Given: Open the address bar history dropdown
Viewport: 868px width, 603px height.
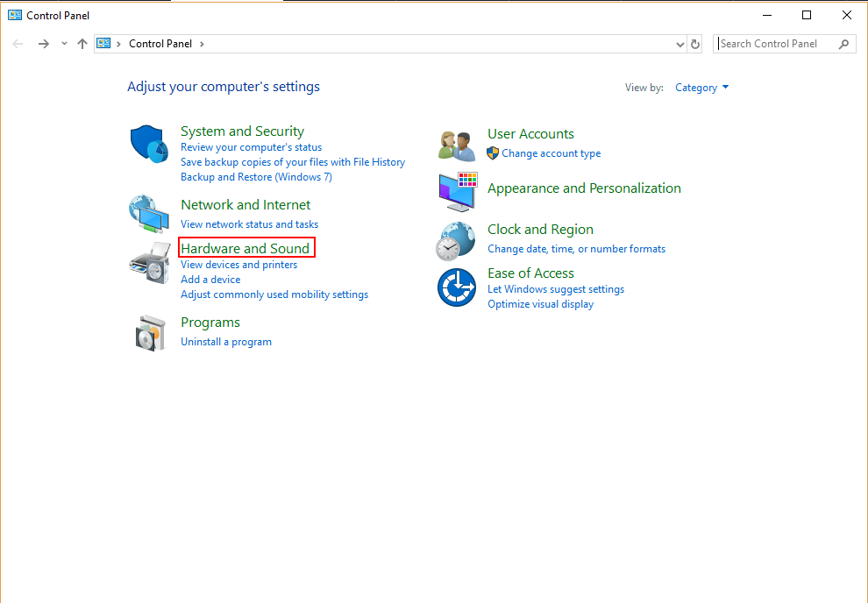Looking at the screenshot, I should click(680, 44).
